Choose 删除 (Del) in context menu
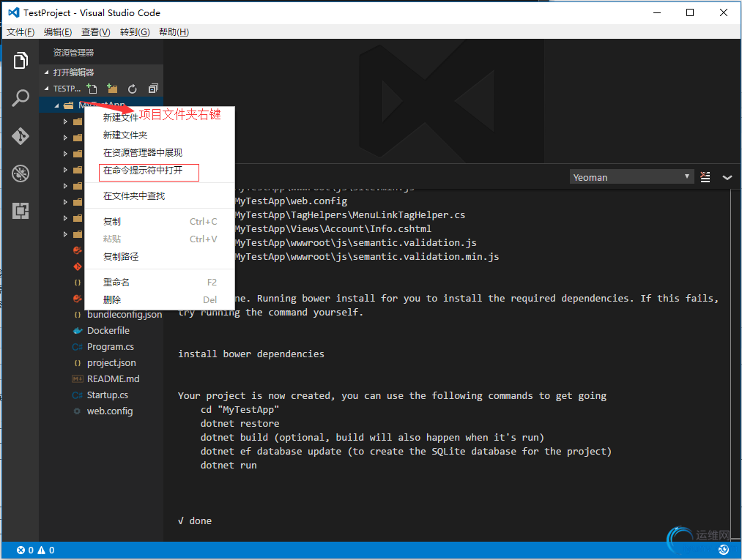Image resolution: width=742 pixels, height=560 pixels. click(x=160, y=300)
